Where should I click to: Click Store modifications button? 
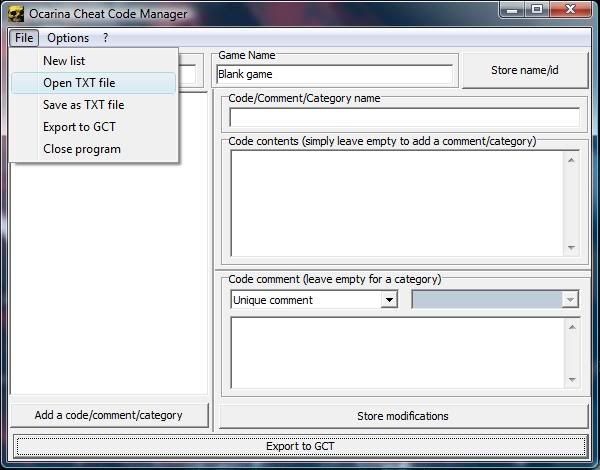(x=403, y=416)
